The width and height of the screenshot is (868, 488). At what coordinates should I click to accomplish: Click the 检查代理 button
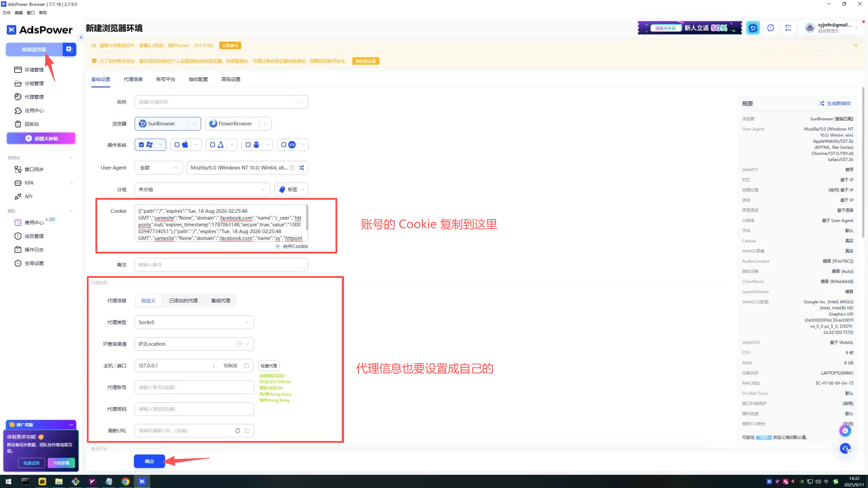(x=269, y=366)
